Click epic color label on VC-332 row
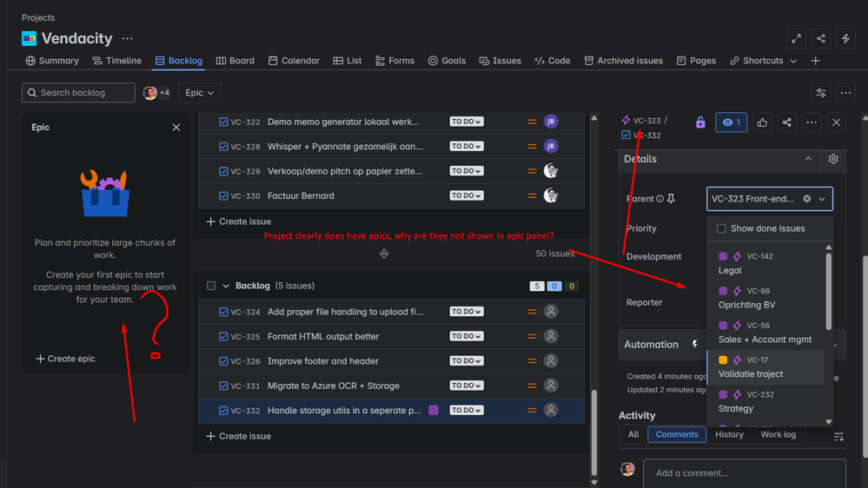This screenshot has height=488, width=868. click(434, 410)
